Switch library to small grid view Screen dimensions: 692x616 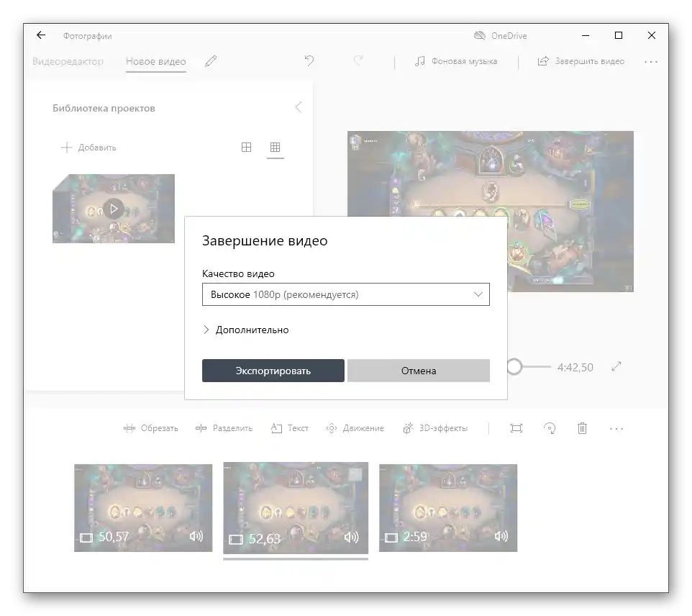275,147
